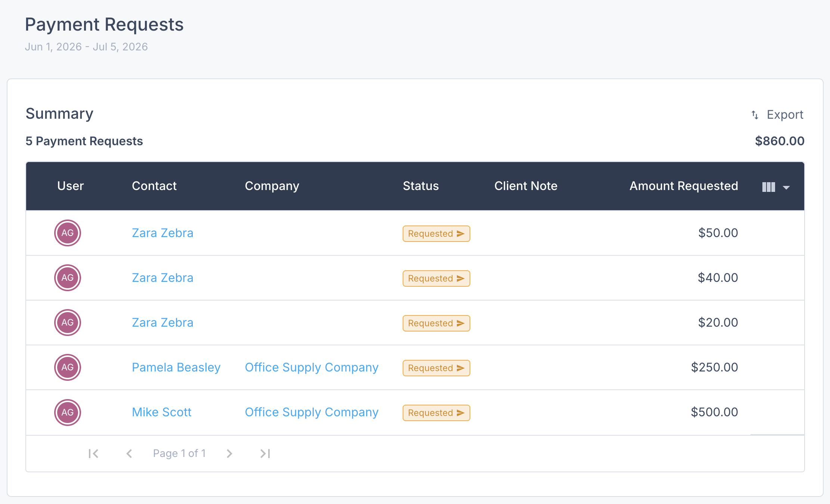The height and width of the screenshot is (504, 830).
Task: Click the Export button
Action: point(777,115)
